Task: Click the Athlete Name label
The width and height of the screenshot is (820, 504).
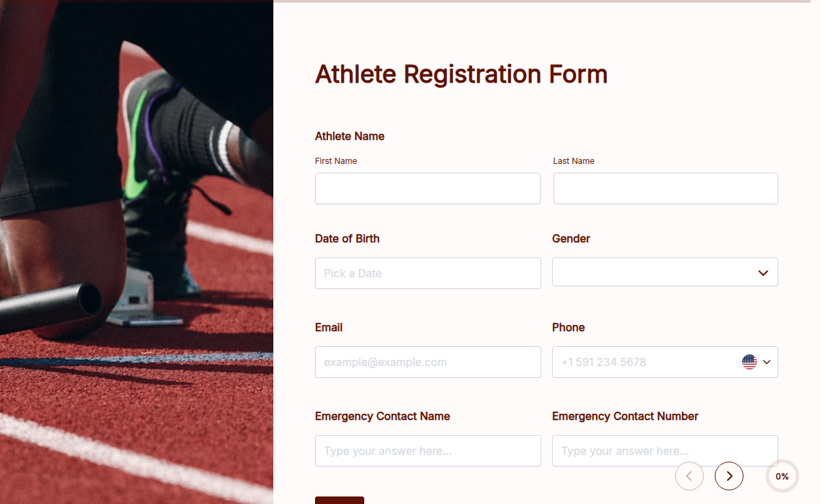Action: coord(349,136)
